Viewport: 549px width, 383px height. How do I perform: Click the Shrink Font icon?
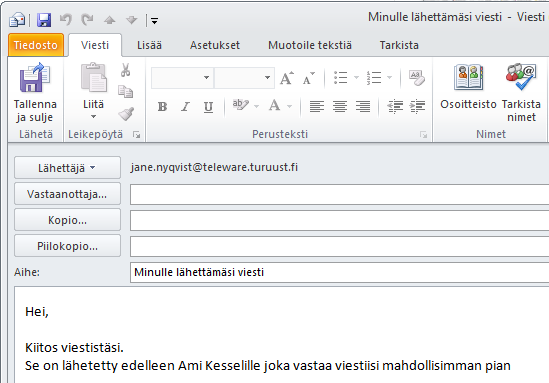(x=308, y=78)
